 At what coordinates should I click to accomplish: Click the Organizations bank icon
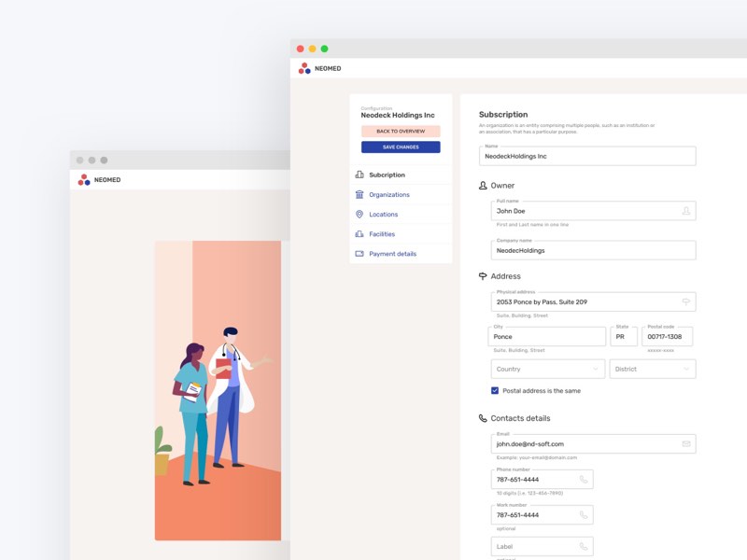(x=359, y=194)
